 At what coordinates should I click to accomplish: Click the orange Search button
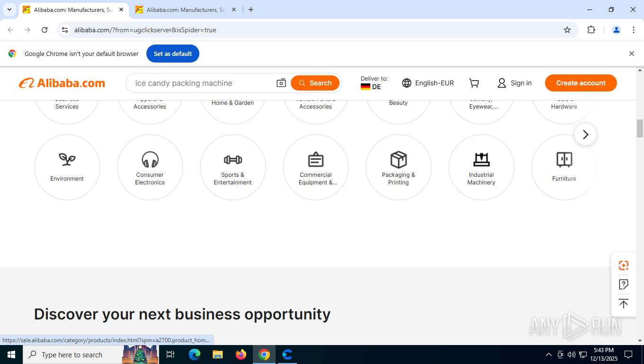click(x=315, y=83)
